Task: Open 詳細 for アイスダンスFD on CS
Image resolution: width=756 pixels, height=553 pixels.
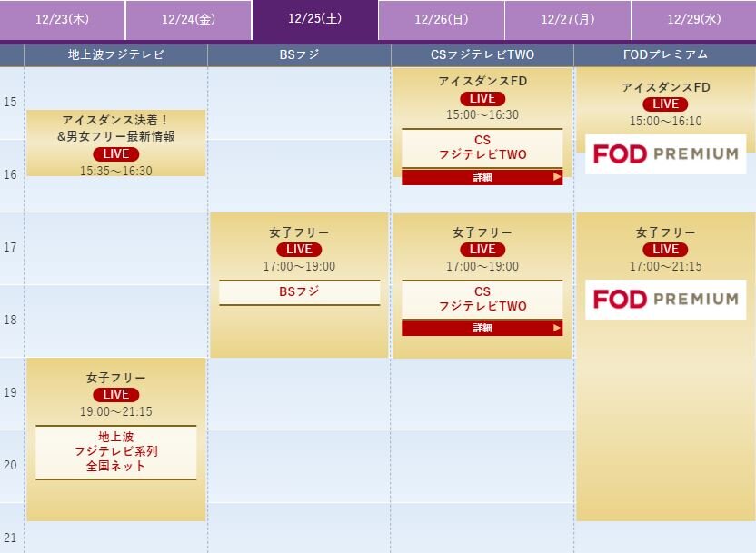Action: point(482,177)
